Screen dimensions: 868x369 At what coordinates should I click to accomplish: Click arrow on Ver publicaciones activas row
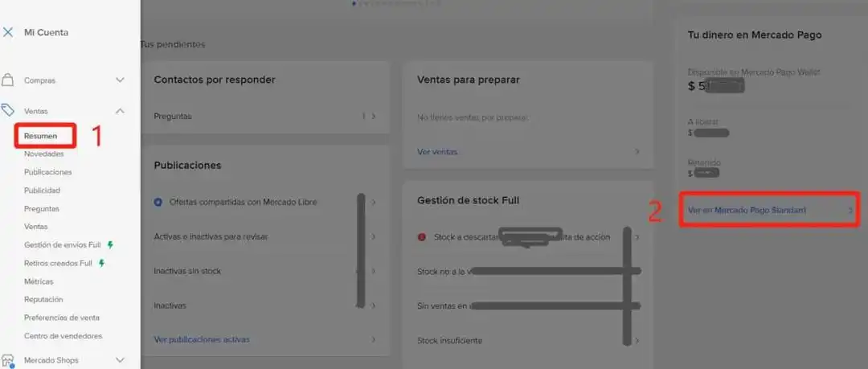point(374,339)
